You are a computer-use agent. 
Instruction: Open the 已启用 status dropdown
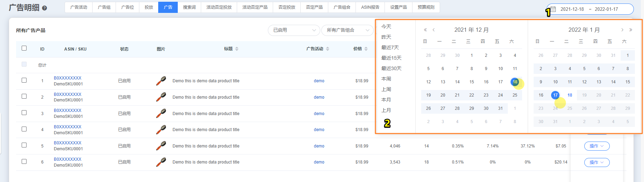[x=294, y=30]
